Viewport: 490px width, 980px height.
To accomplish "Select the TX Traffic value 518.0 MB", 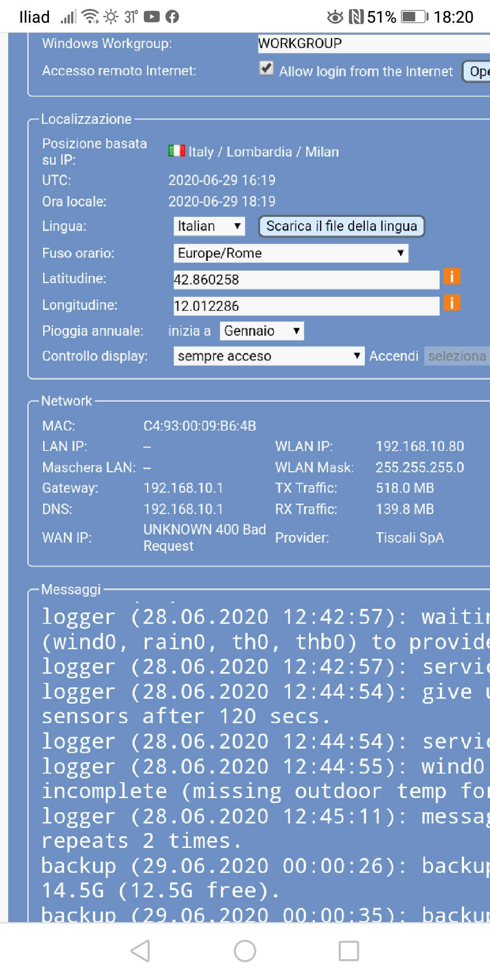I will (x=405, y=488).
